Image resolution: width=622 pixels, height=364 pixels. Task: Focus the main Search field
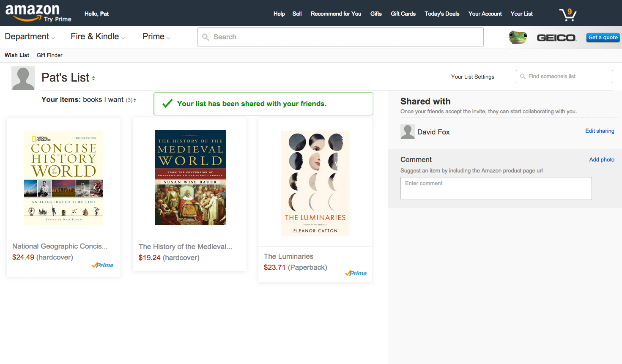point(340,37)
